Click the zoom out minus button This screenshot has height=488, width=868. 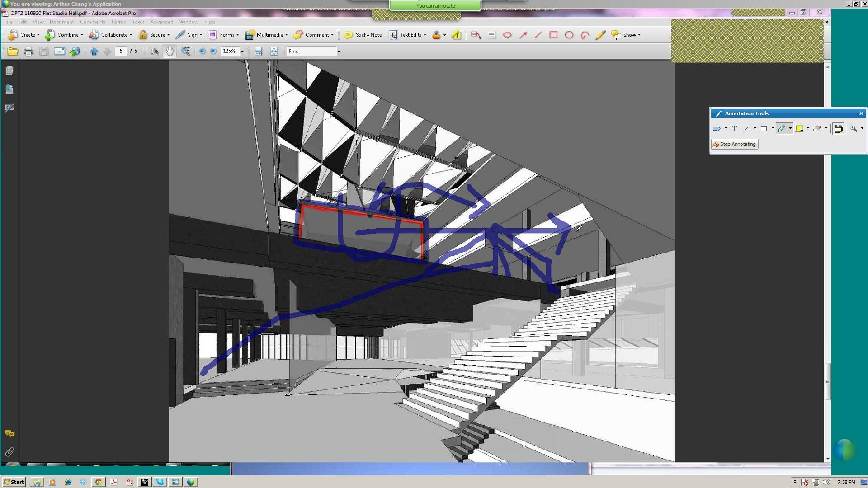pos(202,52)
